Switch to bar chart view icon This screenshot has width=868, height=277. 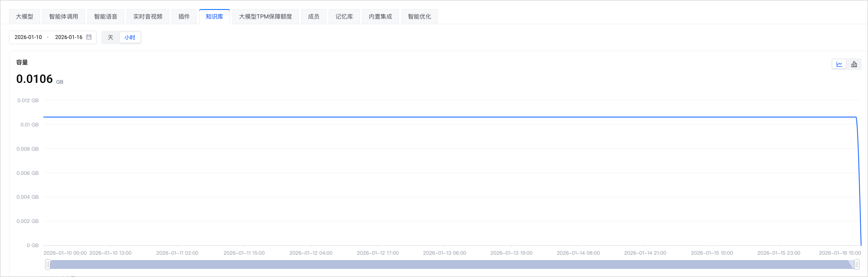pyautogui.click(x=854, y=64)
